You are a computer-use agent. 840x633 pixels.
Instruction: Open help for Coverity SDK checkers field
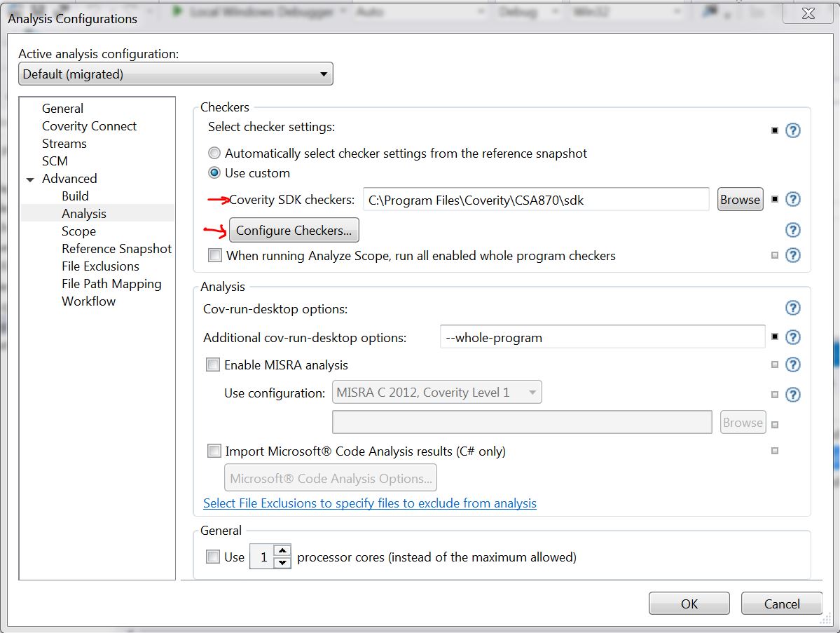(792, 200)
